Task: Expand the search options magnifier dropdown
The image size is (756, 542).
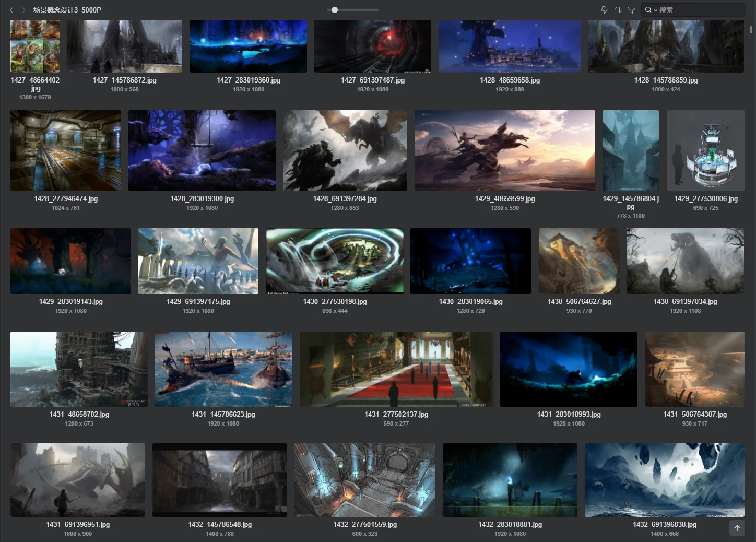Action: point(651,10)
